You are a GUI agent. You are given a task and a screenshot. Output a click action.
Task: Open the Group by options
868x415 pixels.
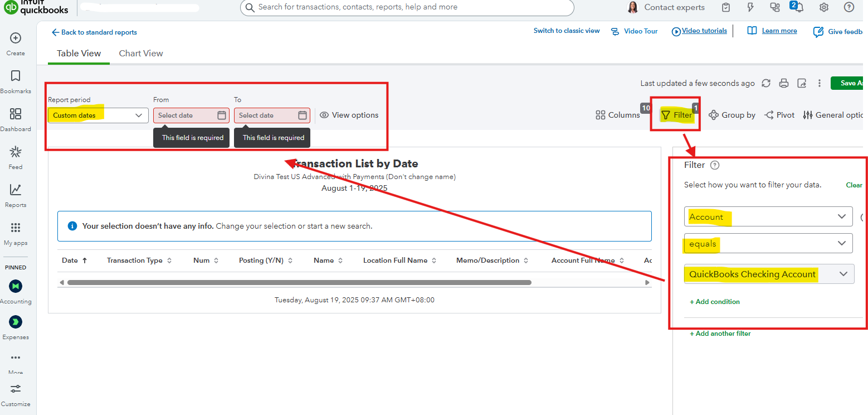point(732,115)
